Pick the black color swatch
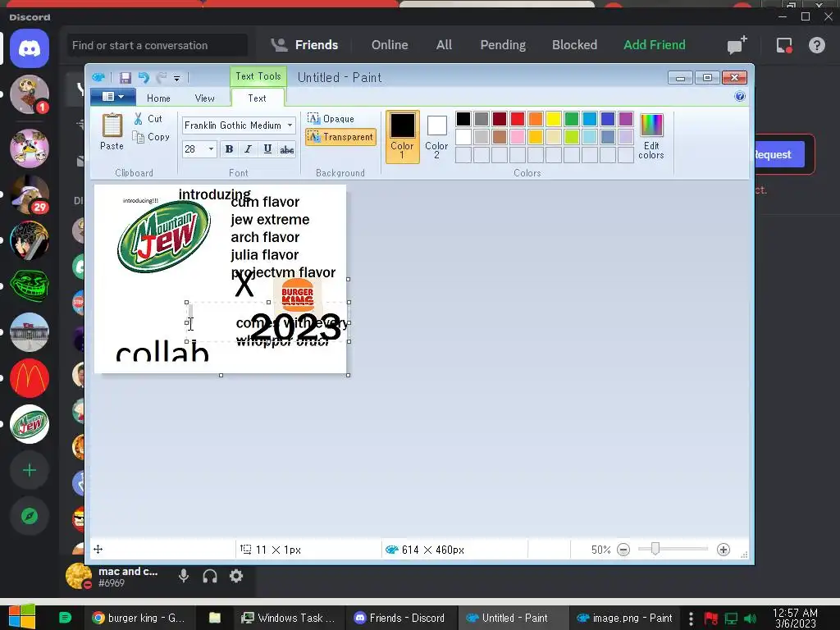This screenshot has height=630, width=840. point(463,118)
